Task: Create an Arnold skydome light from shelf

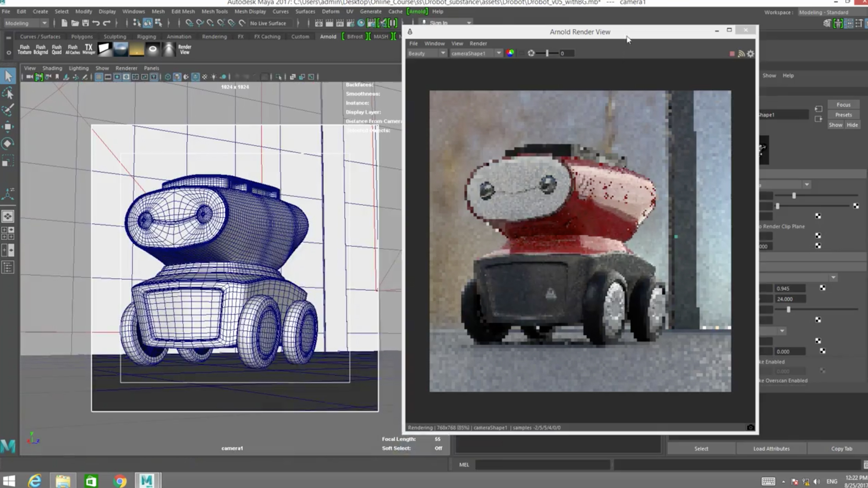Action: tap(121, 49)
